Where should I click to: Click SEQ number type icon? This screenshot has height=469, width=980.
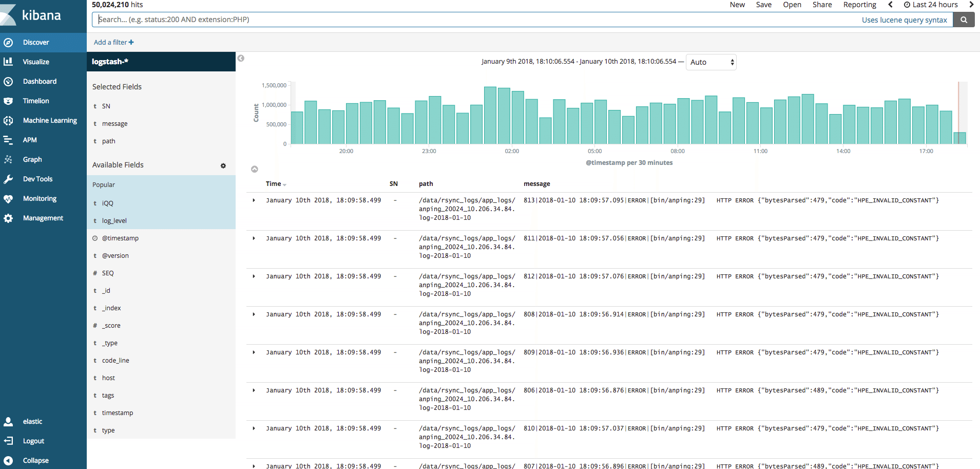[x=95, y=273]
